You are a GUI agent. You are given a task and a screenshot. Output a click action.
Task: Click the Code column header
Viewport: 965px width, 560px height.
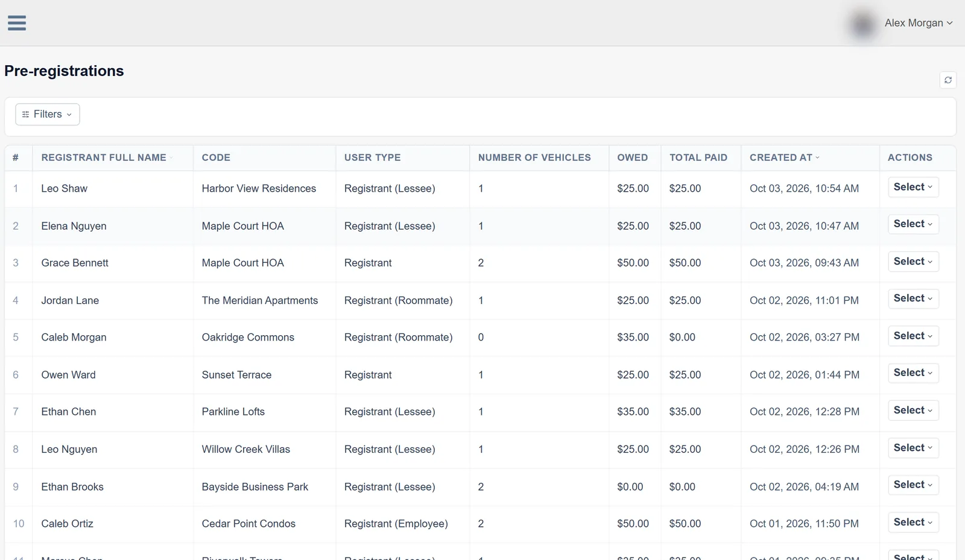216,158
